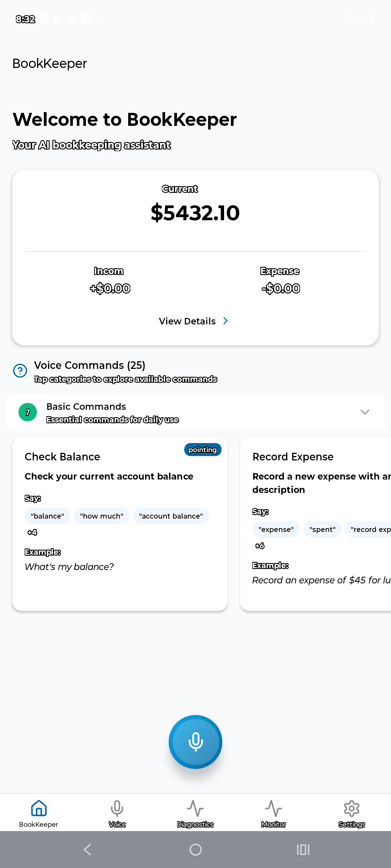Show +6 more Record Expense phrases

click(260, 546)
